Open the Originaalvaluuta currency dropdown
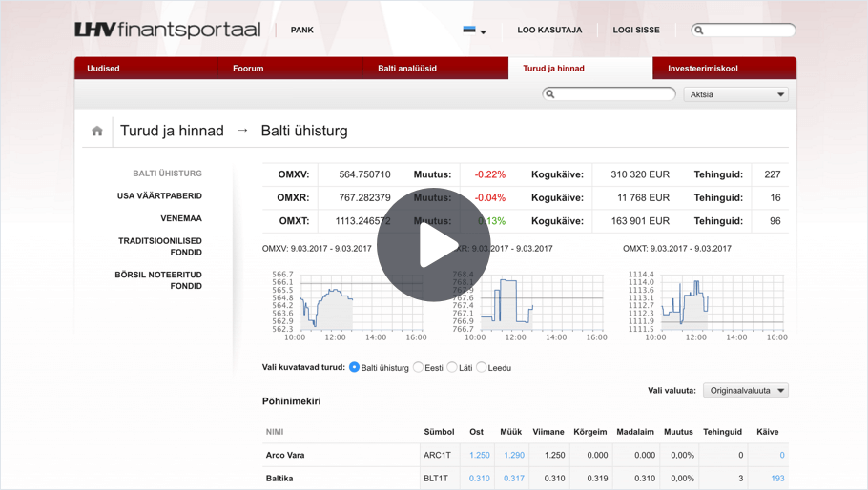Viewport: 868px width, 490px height. point(746,391)
